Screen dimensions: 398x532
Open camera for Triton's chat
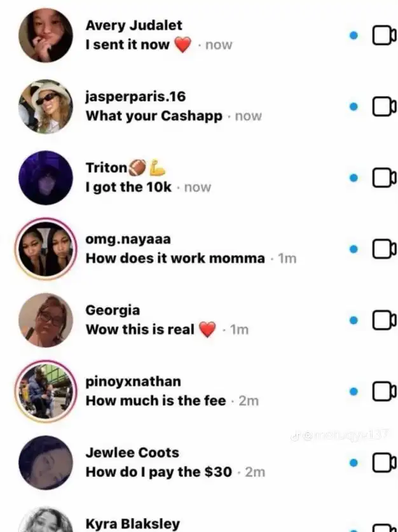click(x=385, y=178)
